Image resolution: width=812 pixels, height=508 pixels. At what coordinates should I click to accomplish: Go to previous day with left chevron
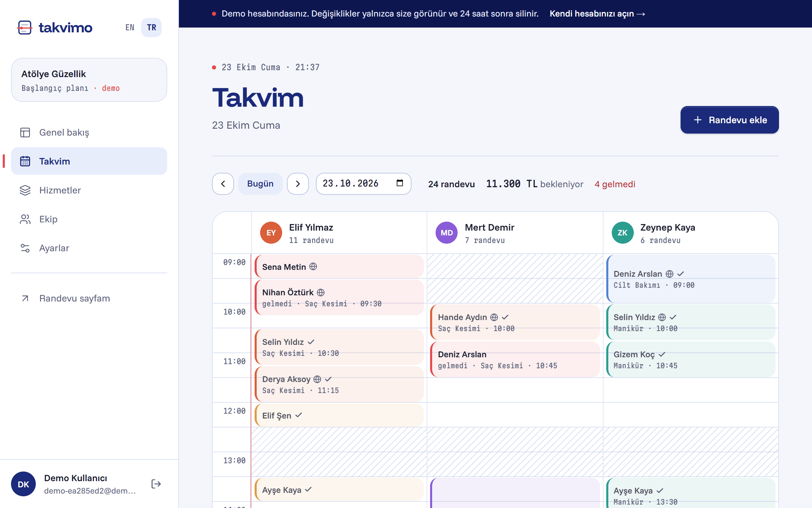click(x=223, y=184)
